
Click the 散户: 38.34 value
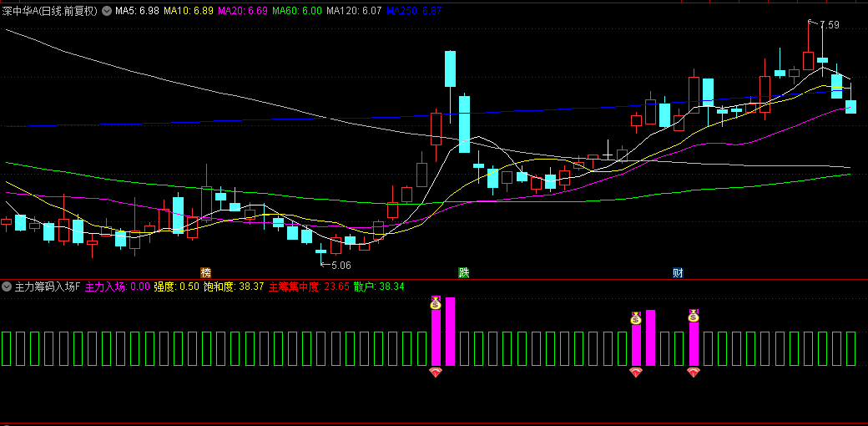(379, 287)
